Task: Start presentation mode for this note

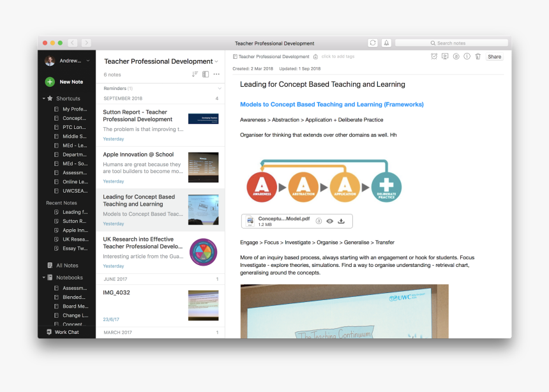Action: [445, 57]
